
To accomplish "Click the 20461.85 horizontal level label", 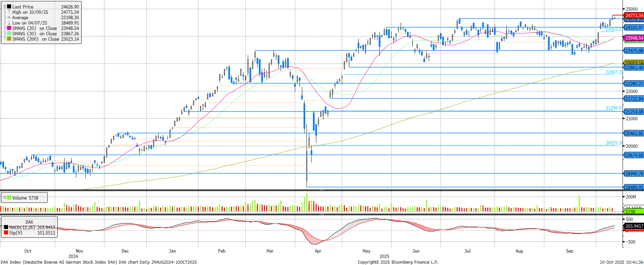I will coord(634,133).
